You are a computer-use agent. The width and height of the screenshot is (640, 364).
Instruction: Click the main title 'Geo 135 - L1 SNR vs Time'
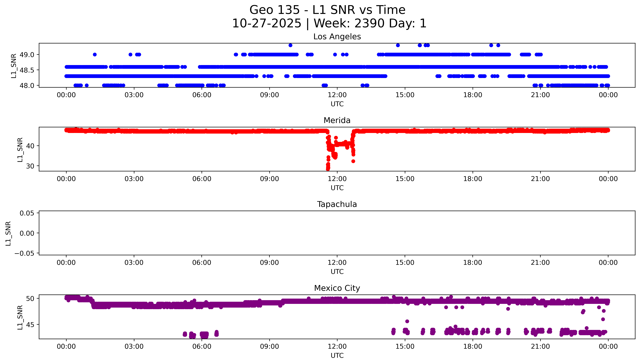[x=327, y=10]
